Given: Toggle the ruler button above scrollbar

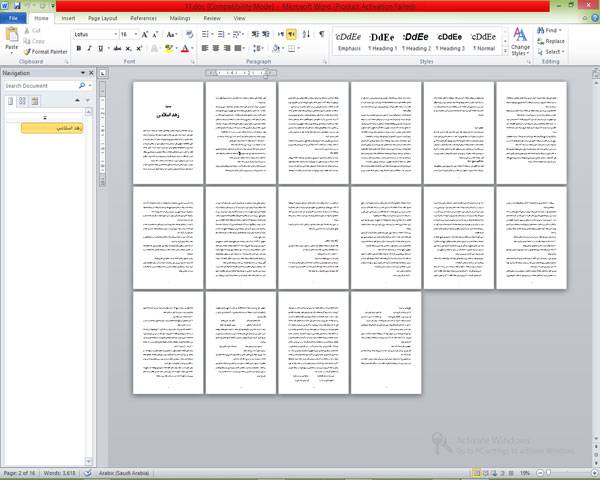Looking at the screenshot, I should [x=595, y=73].
